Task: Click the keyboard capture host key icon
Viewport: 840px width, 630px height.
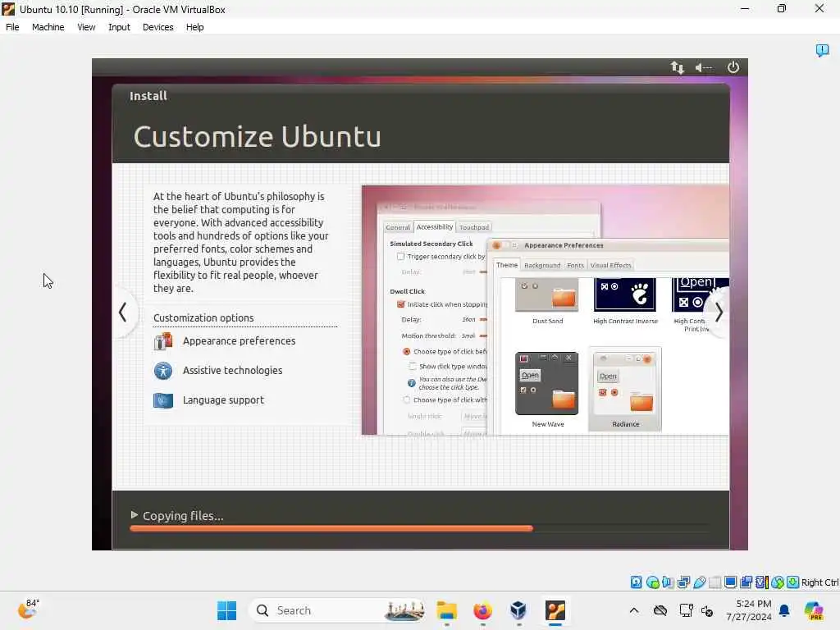Action: point(793,582)
